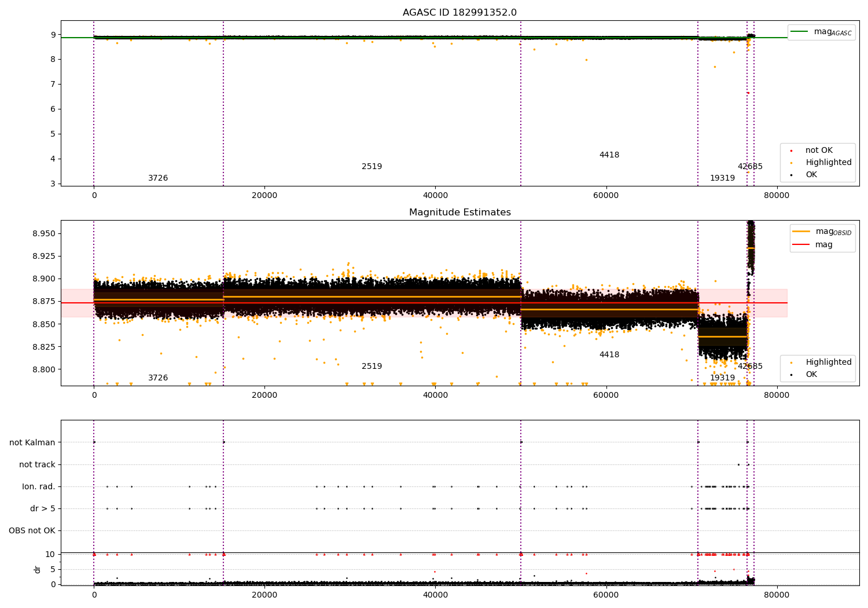Viewport: 868px width, 608px height.
Task: Click the "dr" y-axis label
Action: point(38,569)
